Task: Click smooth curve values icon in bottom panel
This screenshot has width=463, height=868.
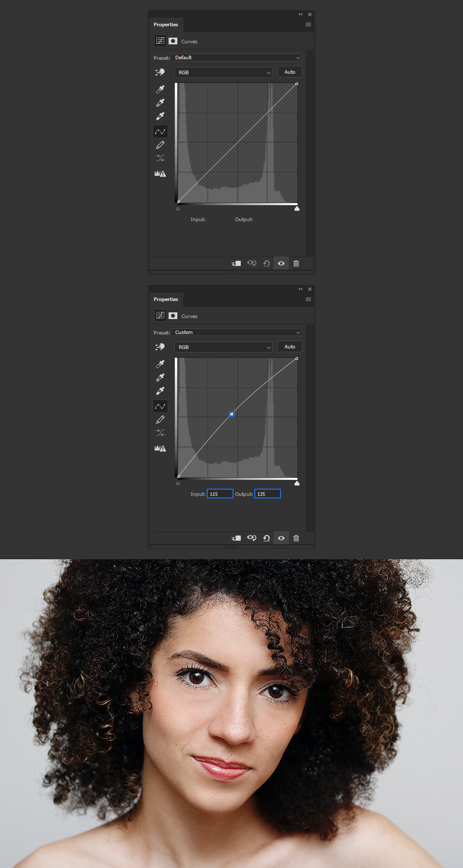Action: pos(160,433)
